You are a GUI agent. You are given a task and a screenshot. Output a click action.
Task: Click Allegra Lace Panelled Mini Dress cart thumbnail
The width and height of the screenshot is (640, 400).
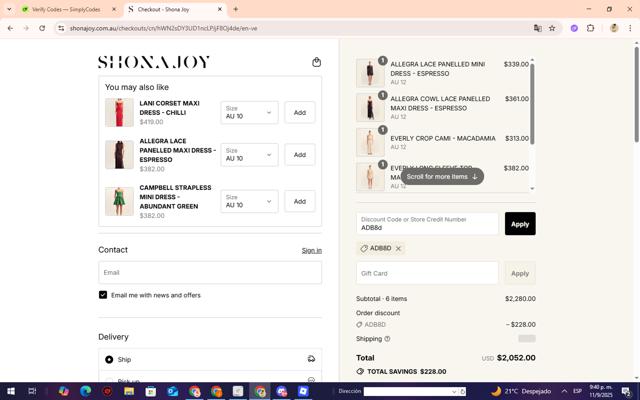tap(370, 73)
